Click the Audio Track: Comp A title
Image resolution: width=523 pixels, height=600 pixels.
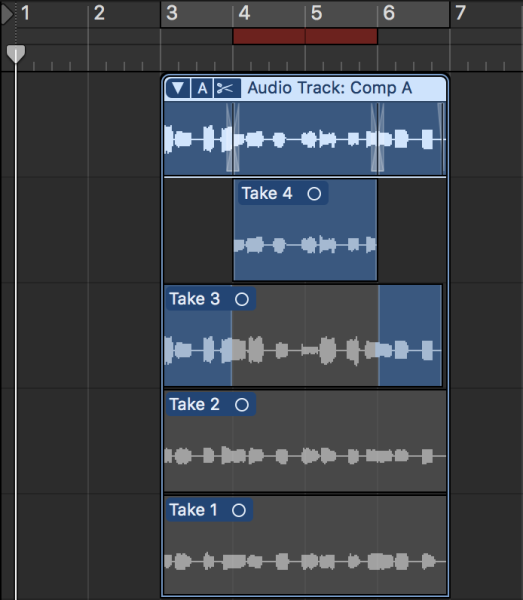(330, 88)
